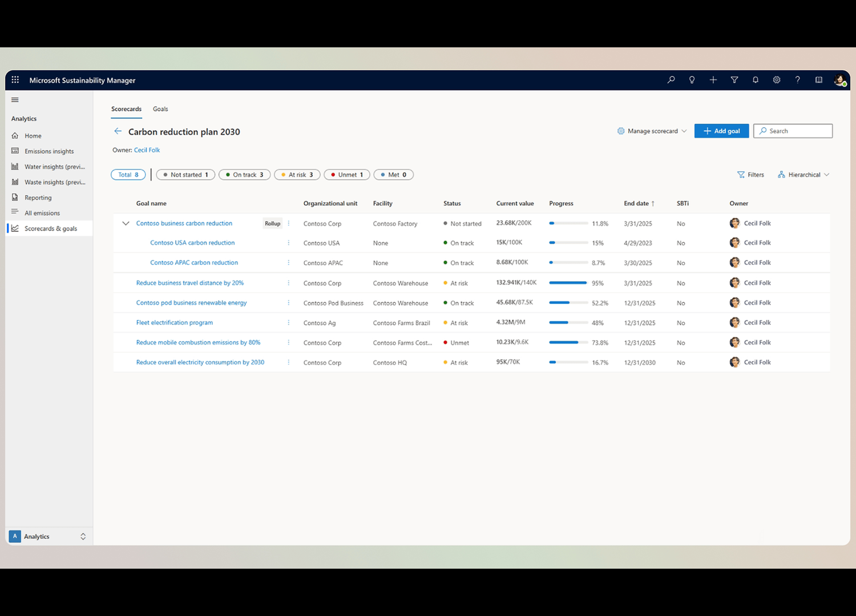Open the user profile avatar

pyautogui.click(x=839, y=80)
